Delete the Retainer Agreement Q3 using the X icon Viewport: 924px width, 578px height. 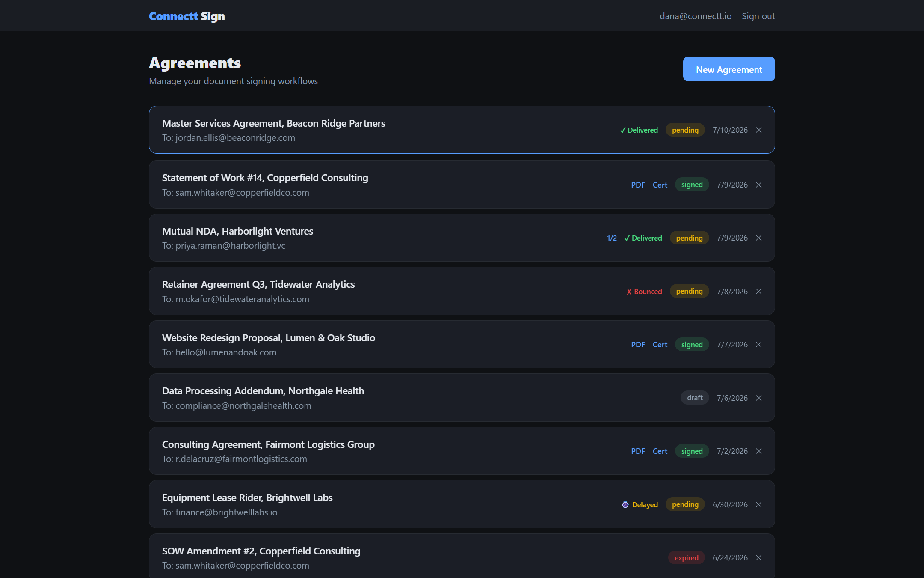point(758,291)
